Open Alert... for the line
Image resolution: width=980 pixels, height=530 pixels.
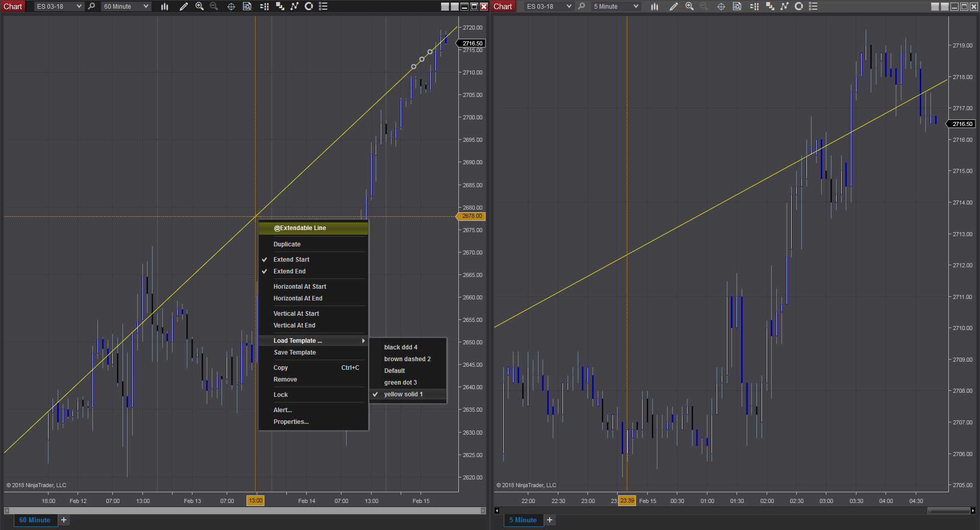click(313, 410)
